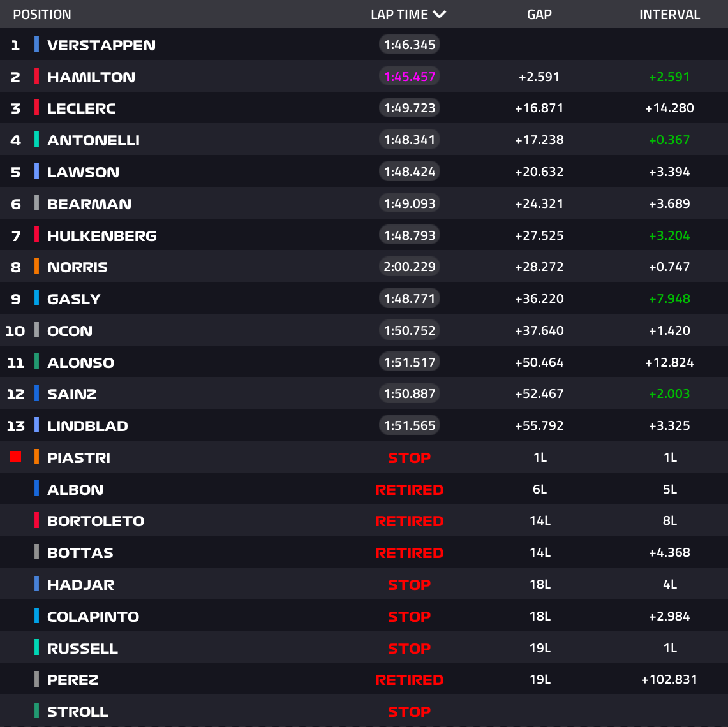Screen dimensions: 728x727
Task: Select the GAP column header
Action: pyautogui.click(x=539, y=15)
